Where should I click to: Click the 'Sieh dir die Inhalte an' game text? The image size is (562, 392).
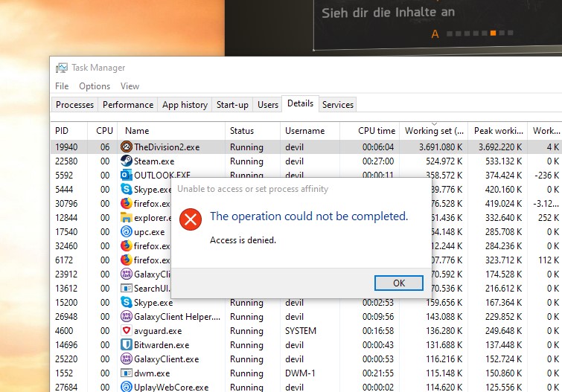[388, 13]
